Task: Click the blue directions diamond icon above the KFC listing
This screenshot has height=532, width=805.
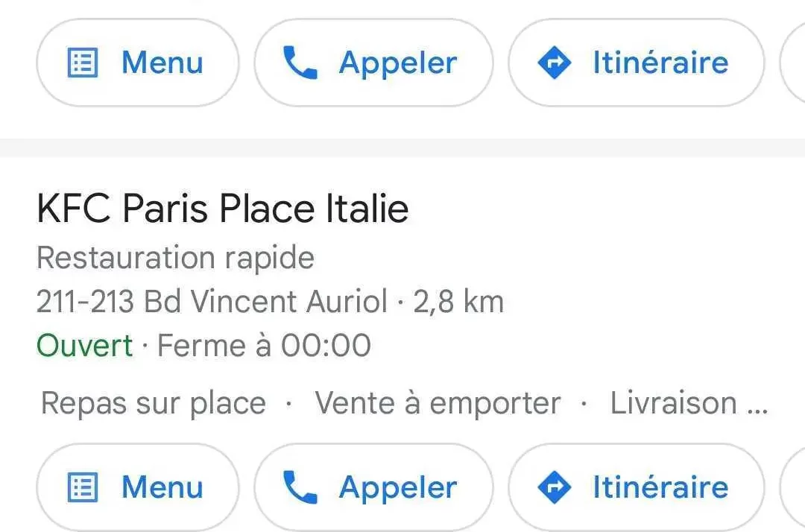Action: [x=555, y=63]
